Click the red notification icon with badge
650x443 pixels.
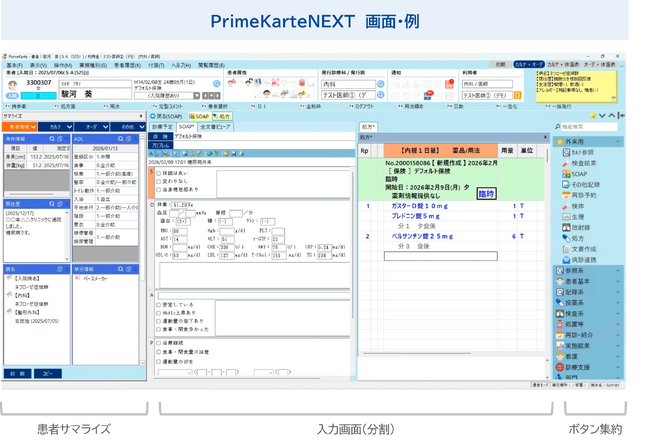click(x=449, y=84)
